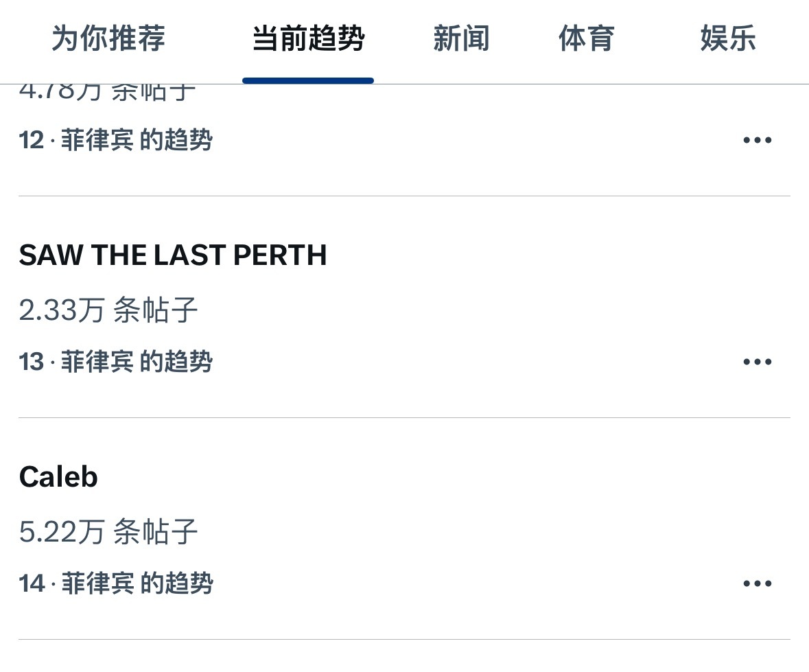The width and height of the screenshot is (809, 672).
Task: Open more options for trend number 14
Action: pos(758,583)
